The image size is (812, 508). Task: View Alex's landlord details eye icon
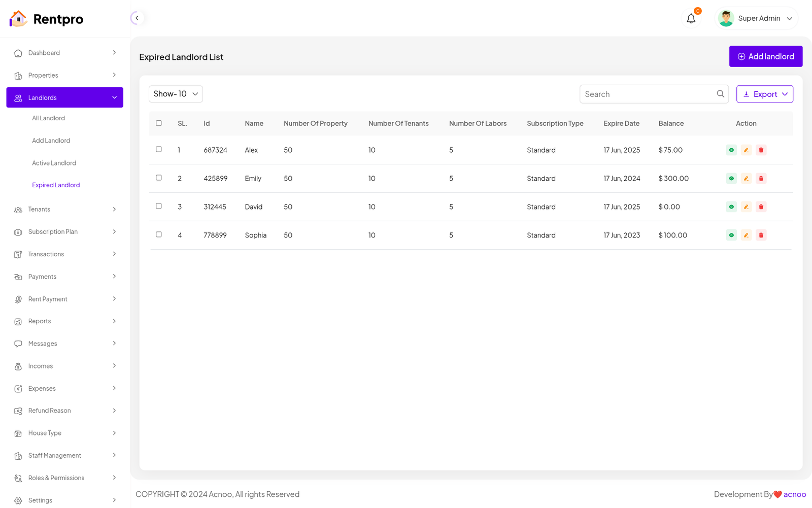(731, 150)
